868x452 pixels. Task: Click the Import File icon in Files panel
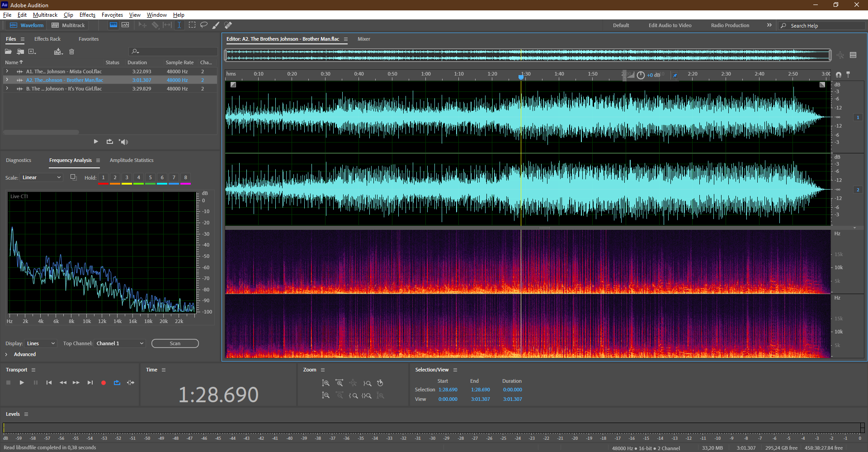[x=20, y=52]
